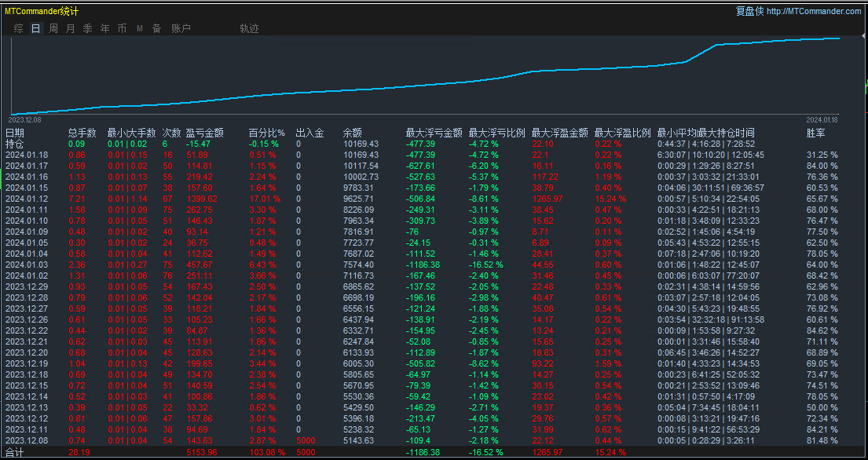Click the total lots value 28.19

(79, 452)
